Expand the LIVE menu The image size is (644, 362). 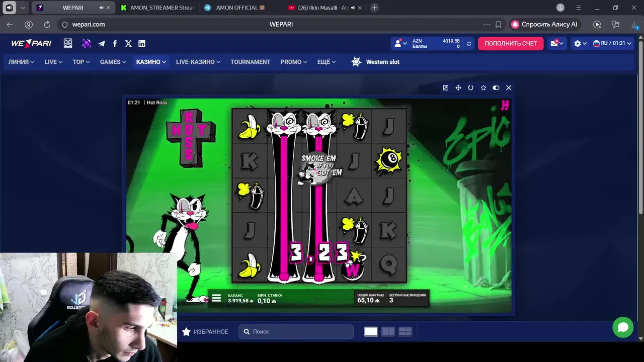point(53,62)
